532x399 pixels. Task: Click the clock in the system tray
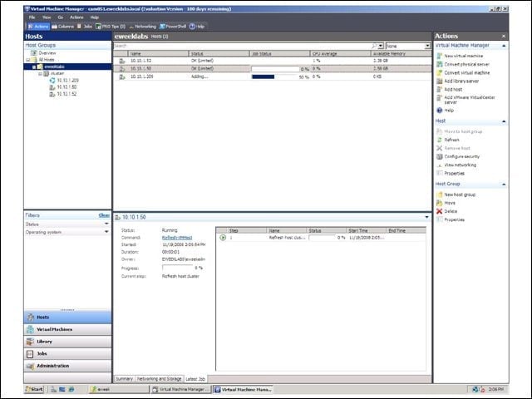[495, 389]
